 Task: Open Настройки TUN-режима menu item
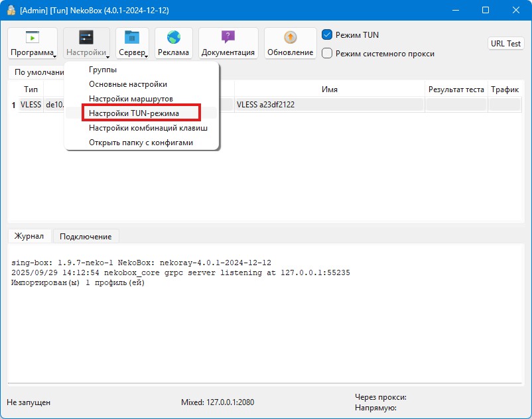(134, 113)
